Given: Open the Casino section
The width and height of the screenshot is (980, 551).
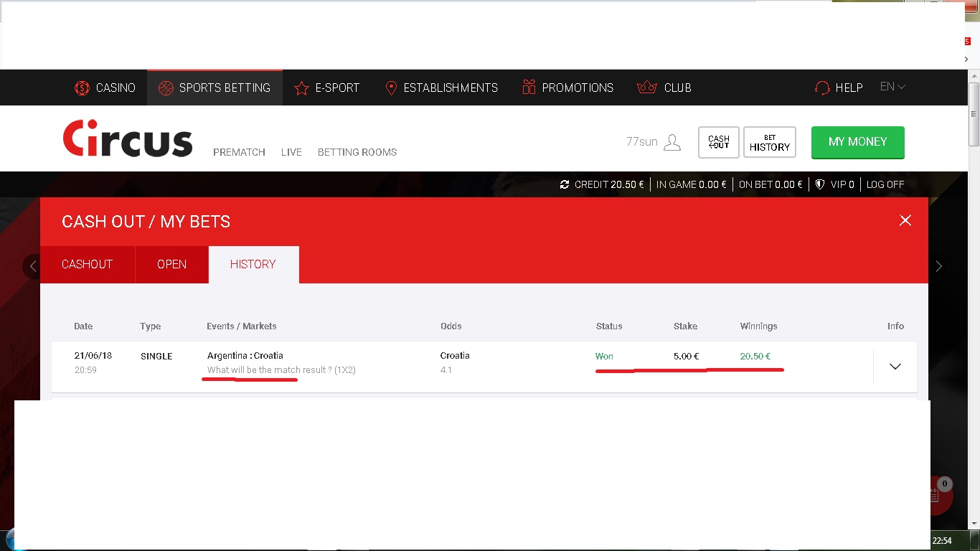Looking at the screenshot, I should pyautogui.click(x=105, y=88).
